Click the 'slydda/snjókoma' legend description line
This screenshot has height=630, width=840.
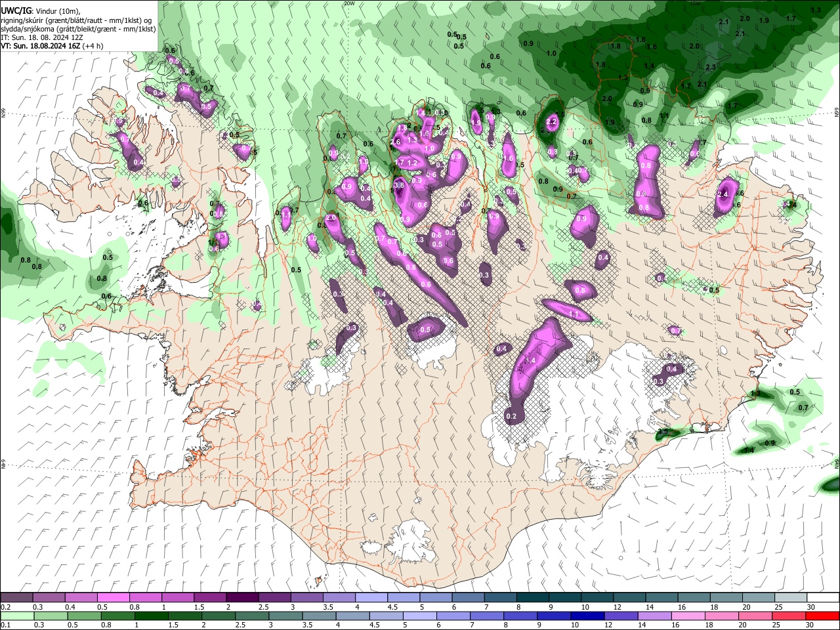click(x=78, y=29)
